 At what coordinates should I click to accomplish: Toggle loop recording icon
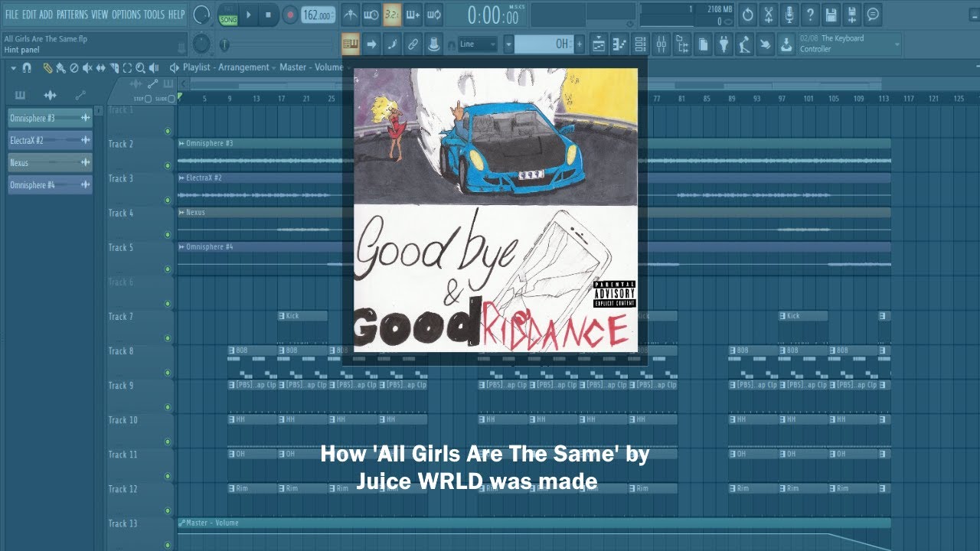pyautogui.click(x=433, y=15)
